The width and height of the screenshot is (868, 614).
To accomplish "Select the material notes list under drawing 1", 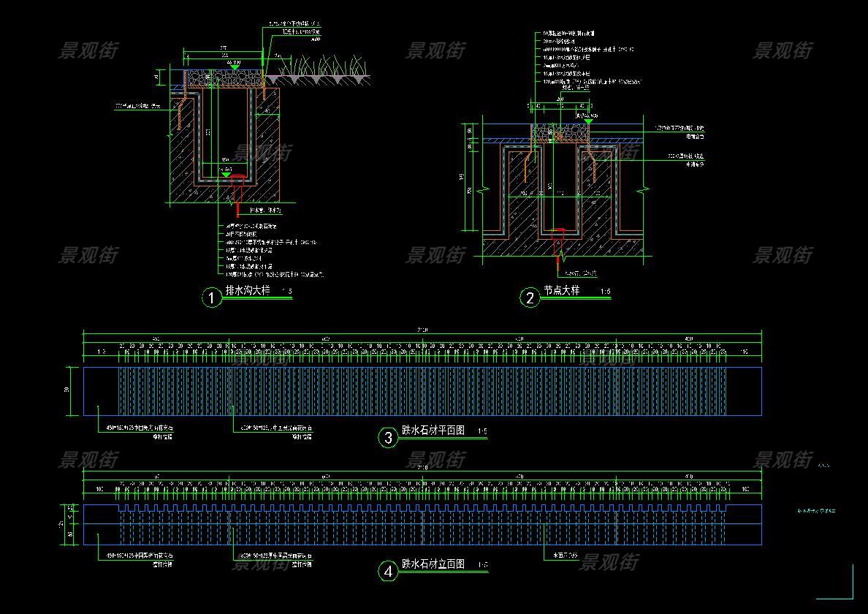I will 274,251.
